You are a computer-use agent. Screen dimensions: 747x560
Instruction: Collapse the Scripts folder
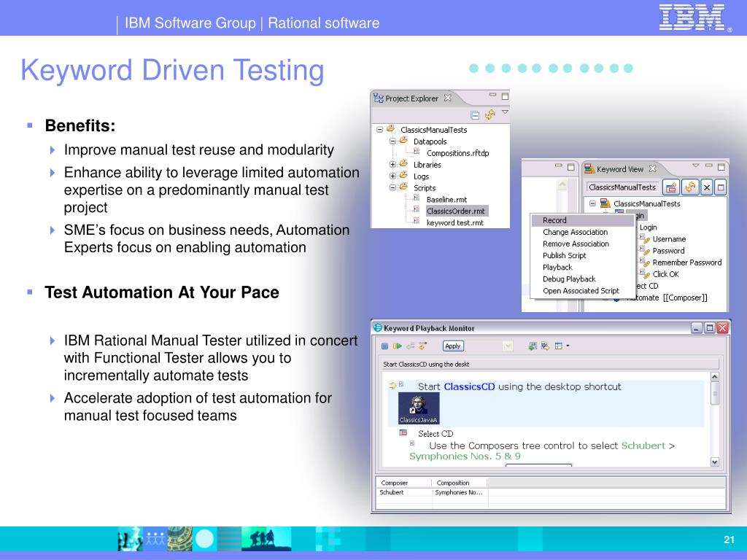(x=392, y=187)
